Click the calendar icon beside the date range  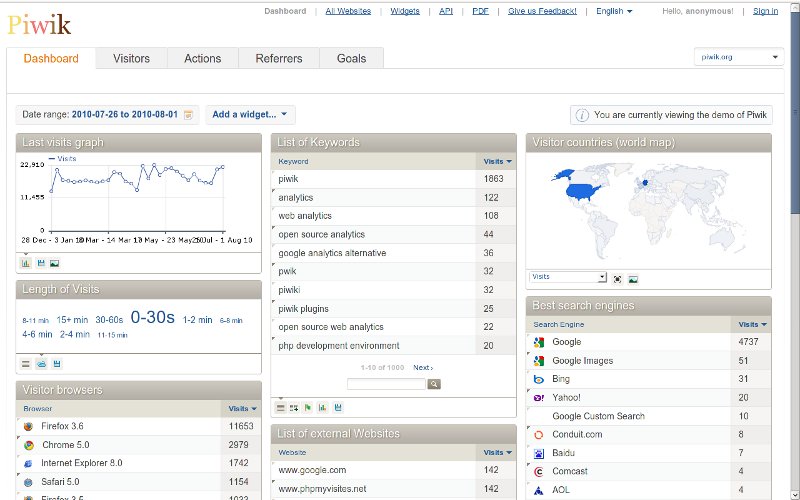click(x=189, y=115)
